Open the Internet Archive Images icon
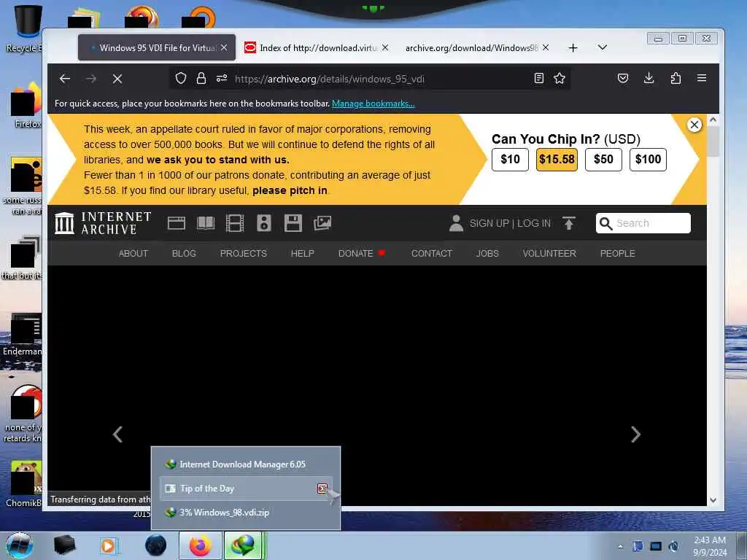The width and height of the screenshot is (747, 560). click(x=322, y=223)
